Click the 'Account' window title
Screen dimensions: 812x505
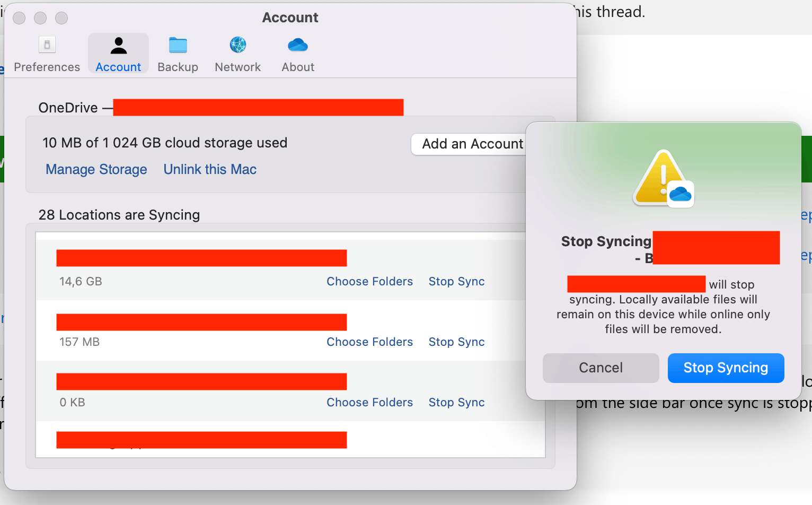pos(290,18)
